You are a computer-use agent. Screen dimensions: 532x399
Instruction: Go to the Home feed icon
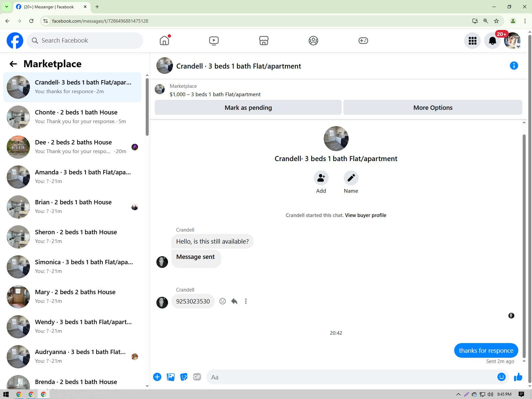164,41
